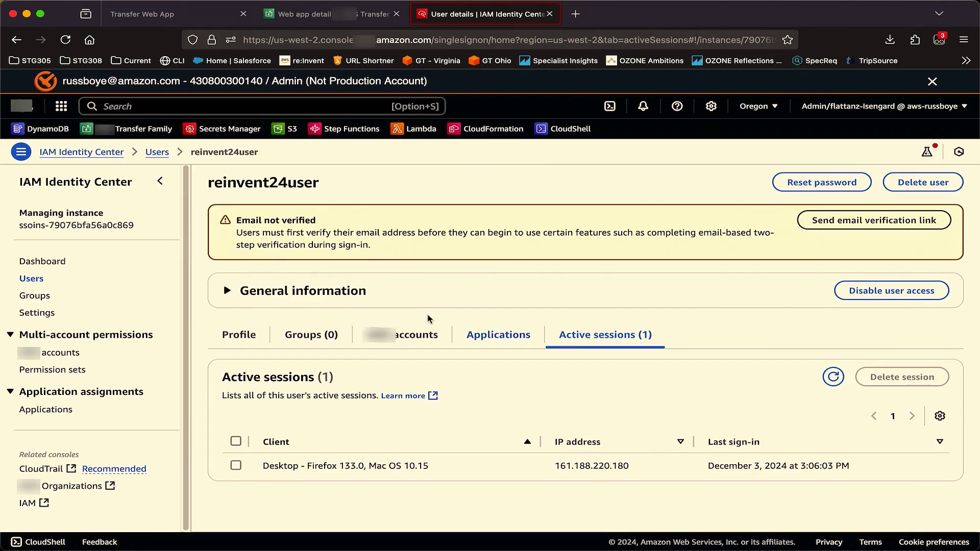Open the extensions puzzle icon
The width and height of the screenshot is (980, 551).
[915, 40]
